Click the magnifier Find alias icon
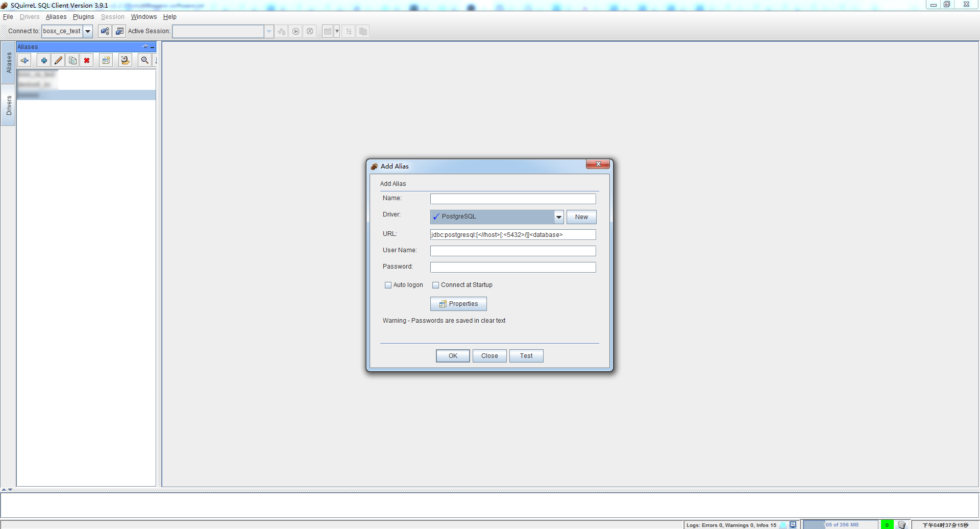 coord(145,61)
